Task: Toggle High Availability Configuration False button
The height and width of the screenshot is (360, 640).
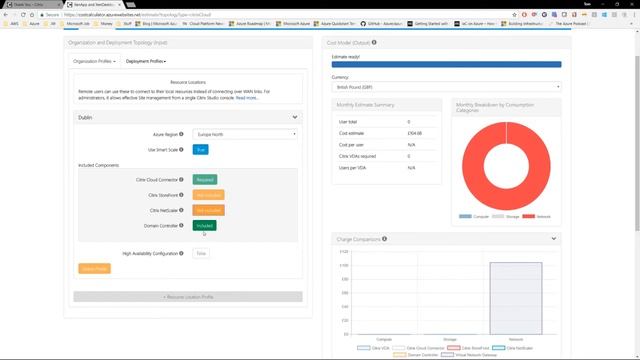Action: (x=201, y=253)
